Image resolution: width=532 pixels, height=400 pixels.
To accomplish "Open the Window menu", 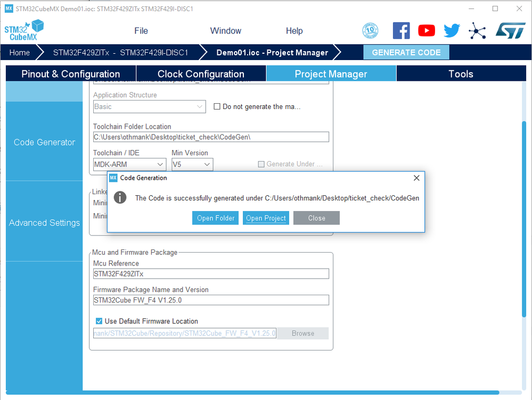I will tap(226, 31).
